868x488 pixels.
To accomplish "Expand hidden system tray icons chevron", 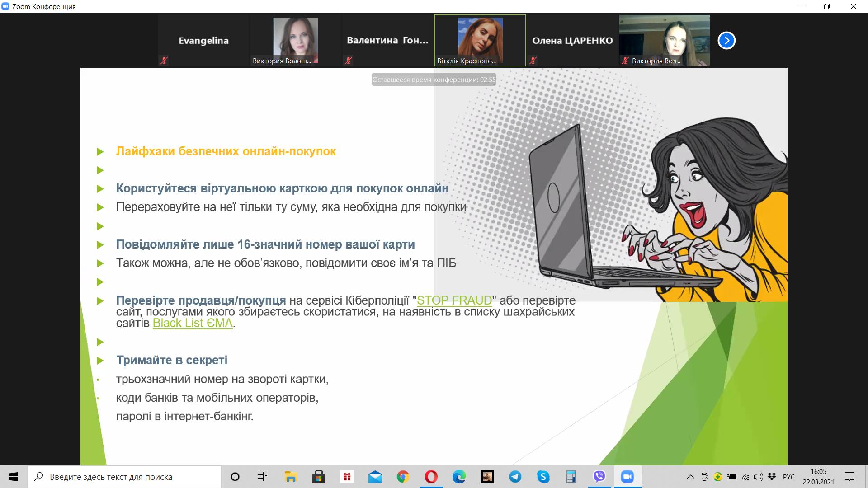I will (x=690, y=477).
